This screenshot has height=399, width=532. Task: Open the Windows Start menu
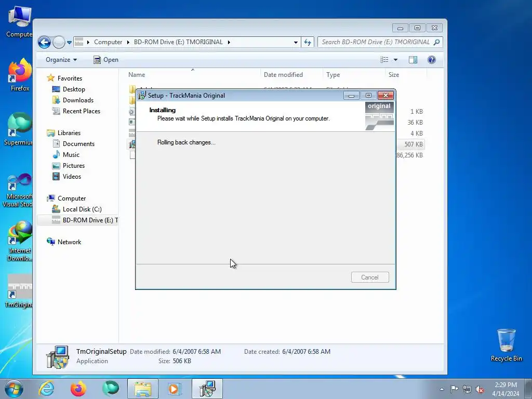14,389
